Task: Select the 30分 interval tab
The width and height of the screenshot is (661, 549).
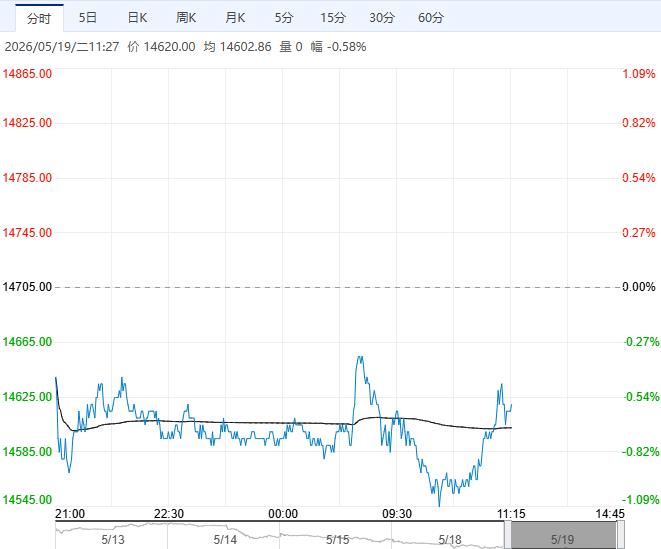Action: pos(382,18)
